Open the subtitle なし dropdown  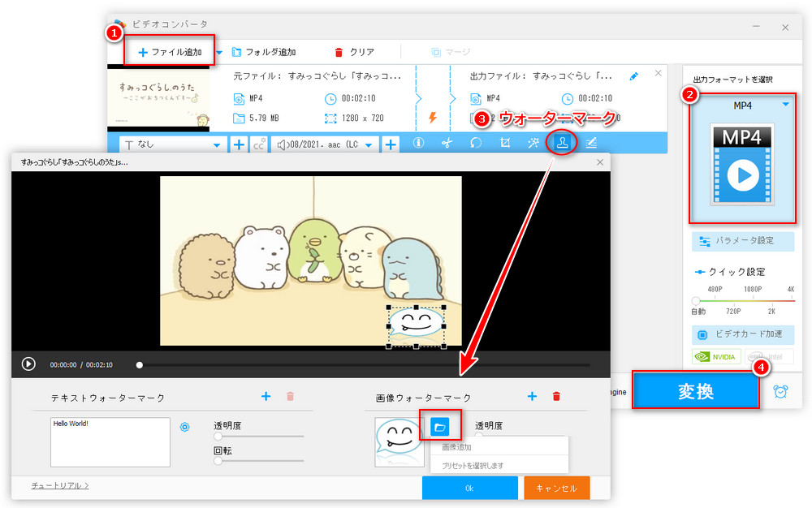(172, 144)
